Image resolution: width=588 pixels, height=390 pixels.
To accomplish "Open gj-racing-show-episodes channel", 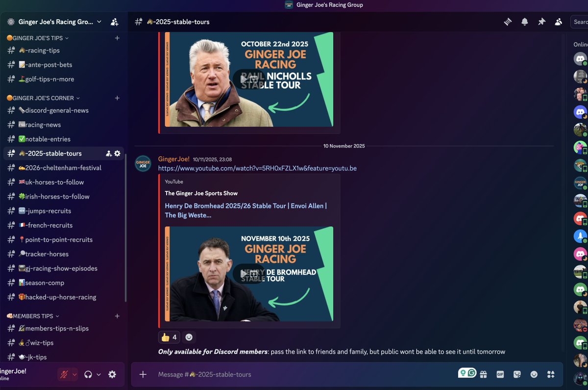I will pos(64,268).
